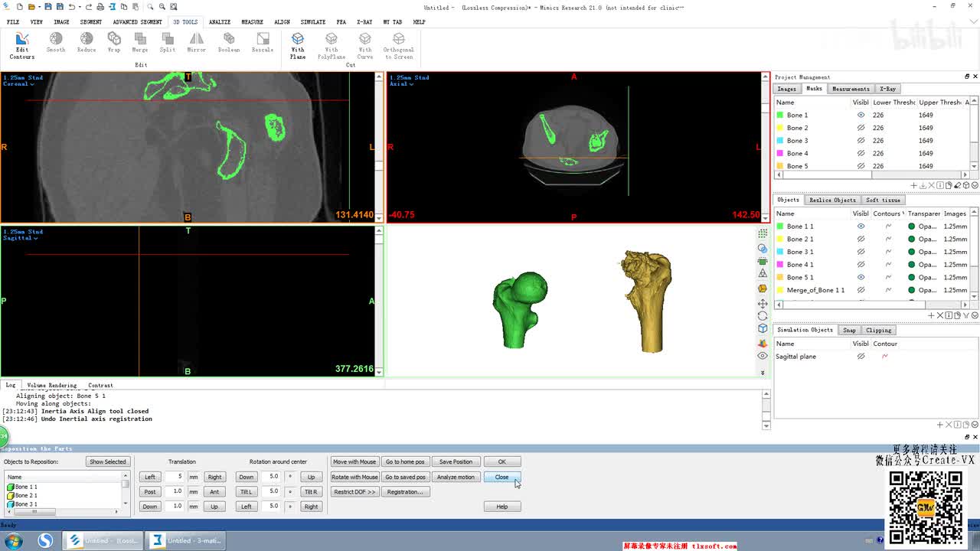Switch to the Measurements tab
Screen dimensions: 980x551
[x=851, y=89]
